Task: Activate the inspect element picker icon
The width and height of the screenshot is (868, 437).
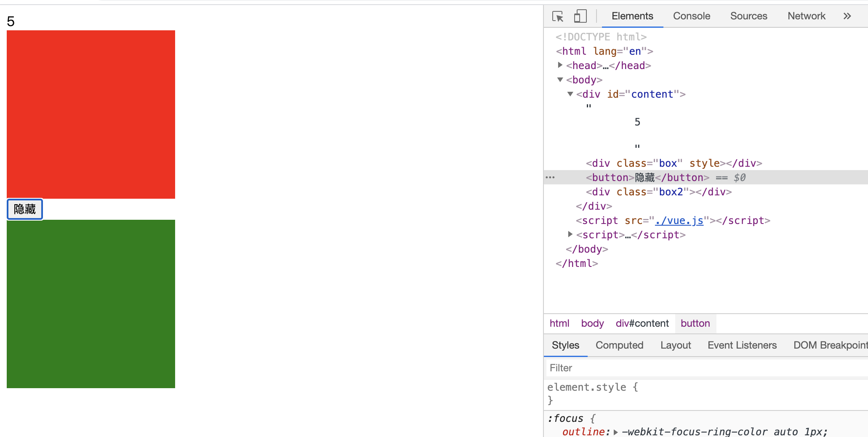Action: click(x=558, y=16)
